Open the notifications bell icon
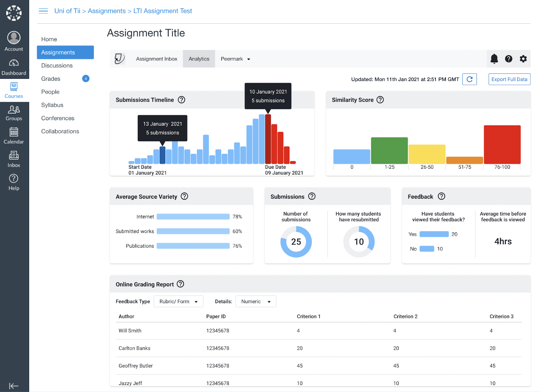 [494, 59]
